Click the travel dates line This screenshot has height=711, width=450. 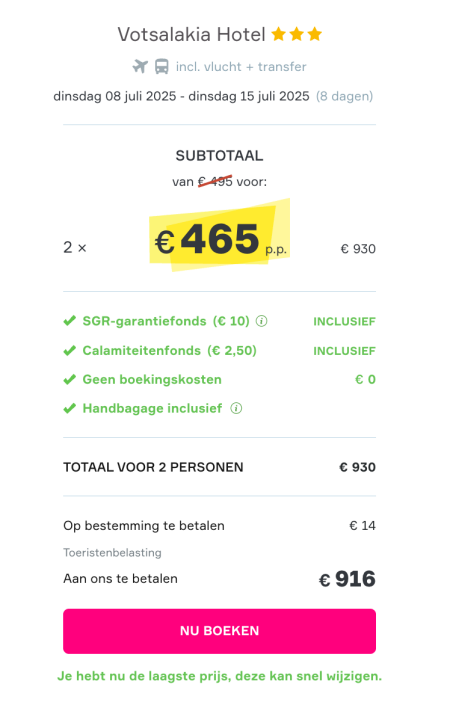pyautogui.click(x=213, y=96)
